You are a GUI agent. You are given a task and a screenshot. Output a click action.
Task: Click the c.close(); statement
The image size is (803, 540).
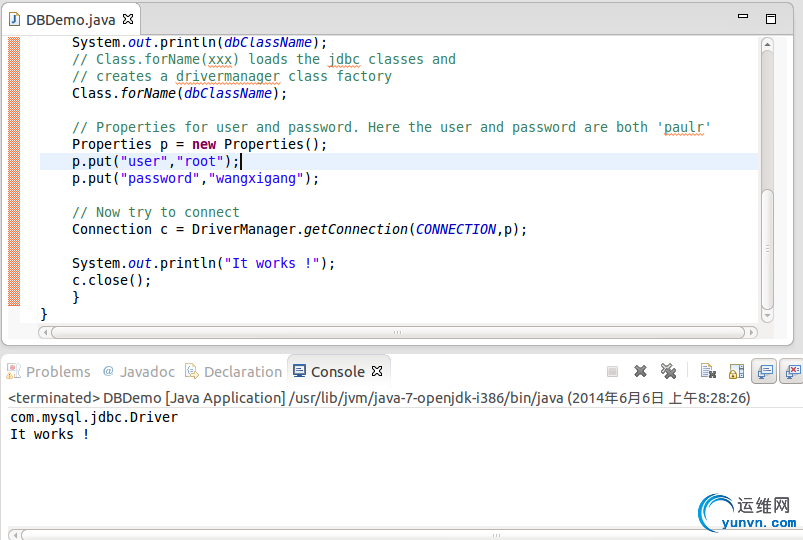coord(111,280)
